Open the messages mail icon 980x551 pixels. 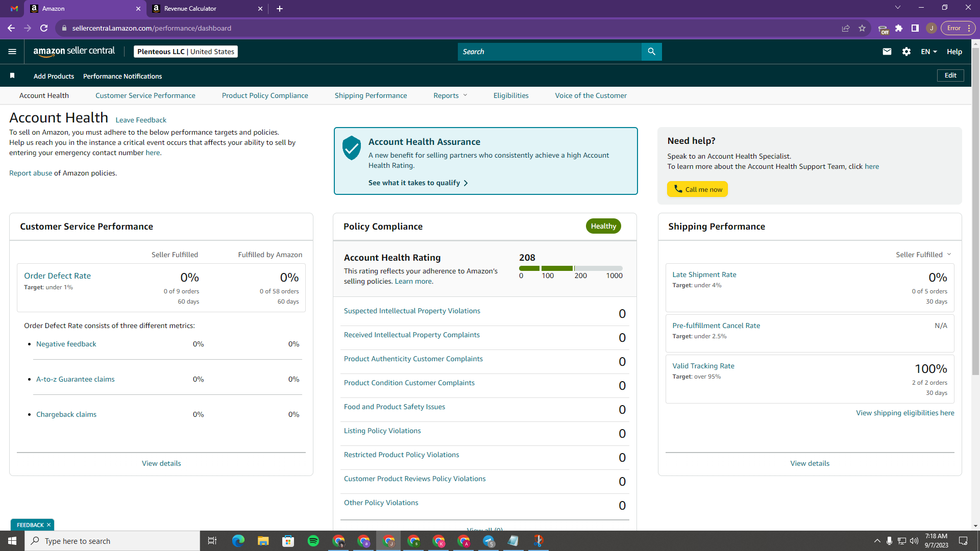pos(887,52)
